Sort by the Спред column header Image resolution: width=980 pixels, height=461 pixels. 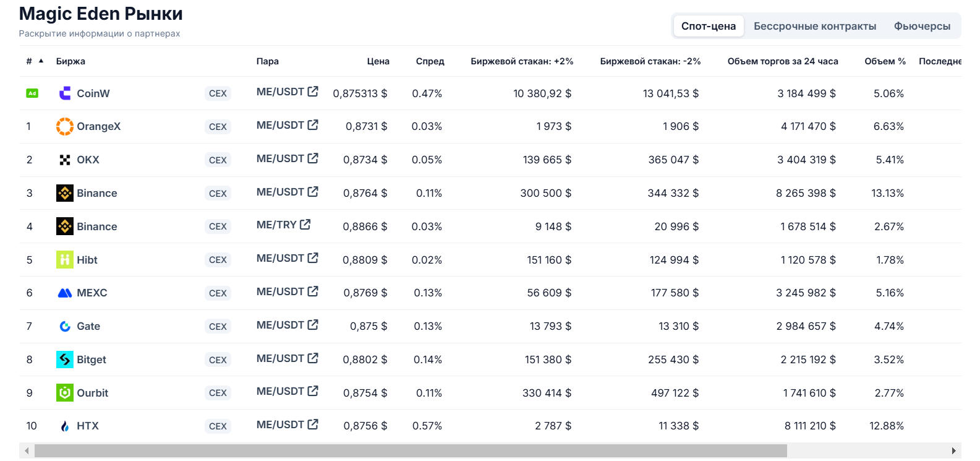pos(430,61)
